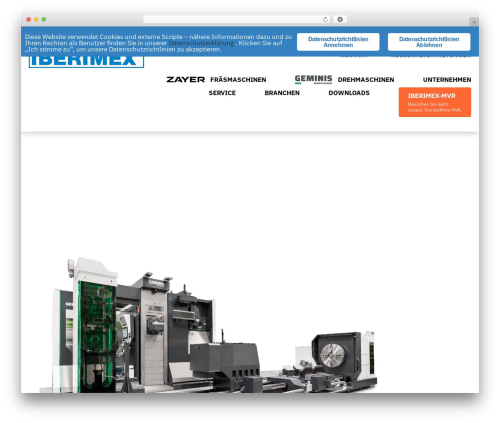Click the GEMINIS brand logo
The width and height of the screenshot is (500, 423).
click(313, 79)
